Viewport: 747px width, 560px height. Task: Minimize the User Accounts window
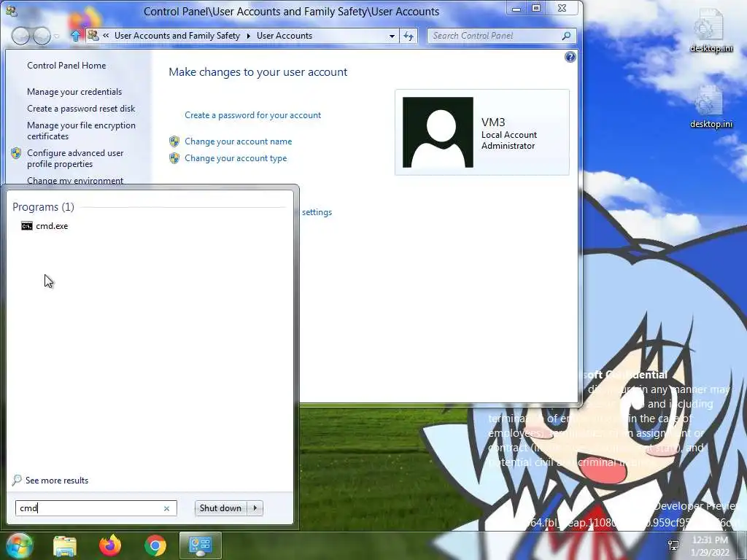pos(516,9)
